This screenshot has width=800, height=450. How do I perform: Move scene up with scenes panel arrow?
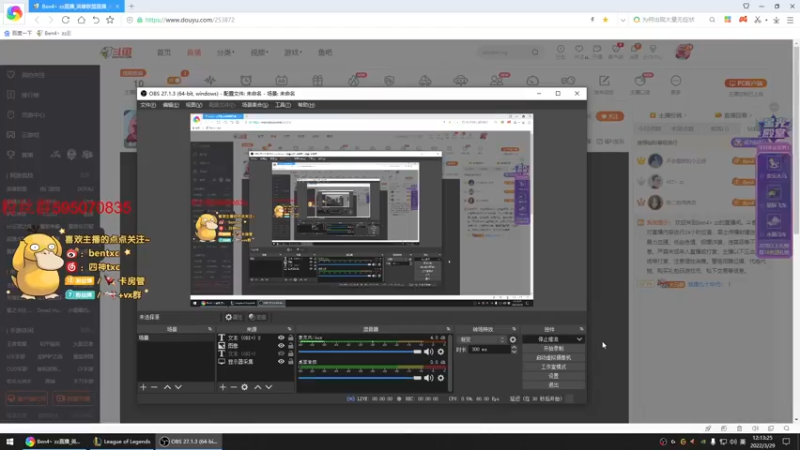167,387
